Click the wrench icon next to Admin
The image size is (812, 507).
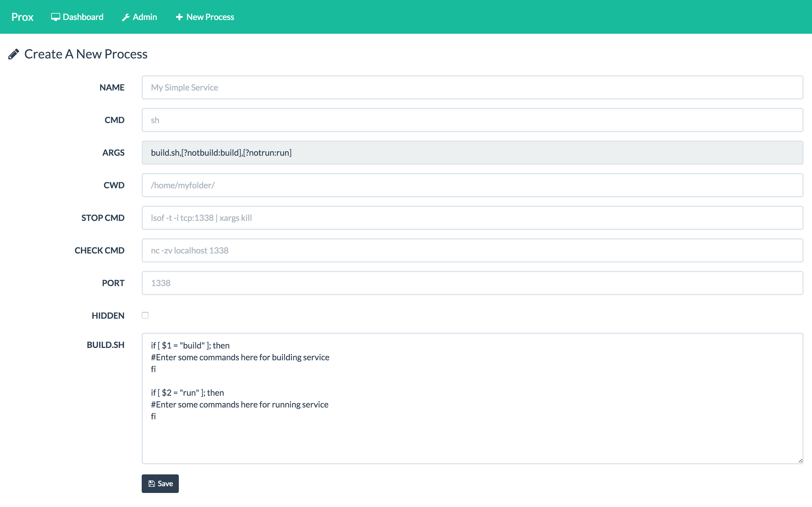(x=126, y=17)
